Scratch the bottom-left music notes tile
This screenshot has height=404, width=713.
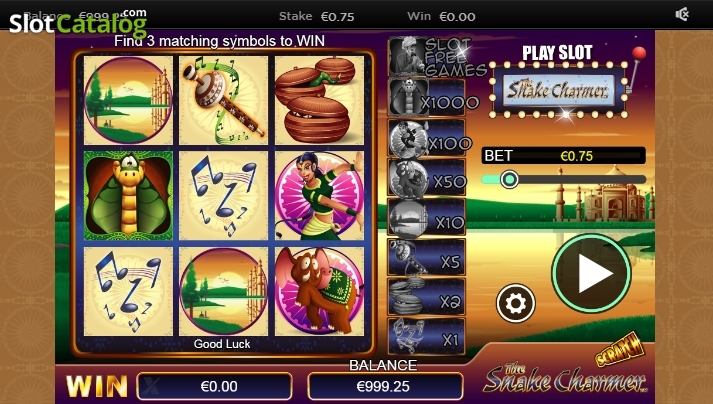[128, 291]
